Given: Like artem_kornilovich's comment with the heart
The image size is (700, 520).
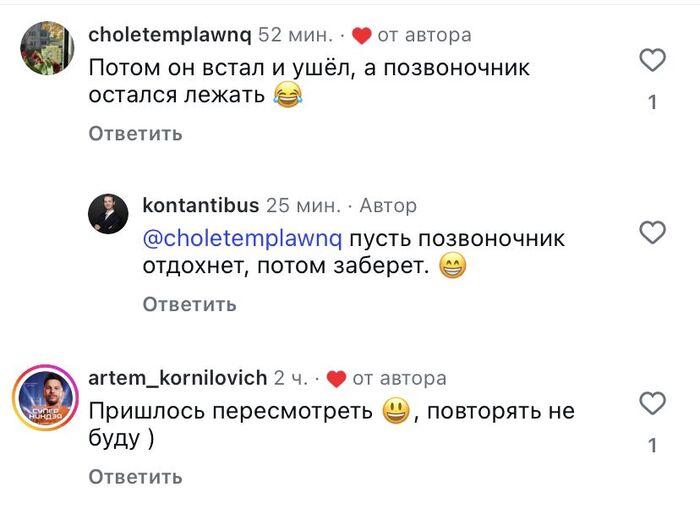Looking at the screenshot, I should [652, 404].
